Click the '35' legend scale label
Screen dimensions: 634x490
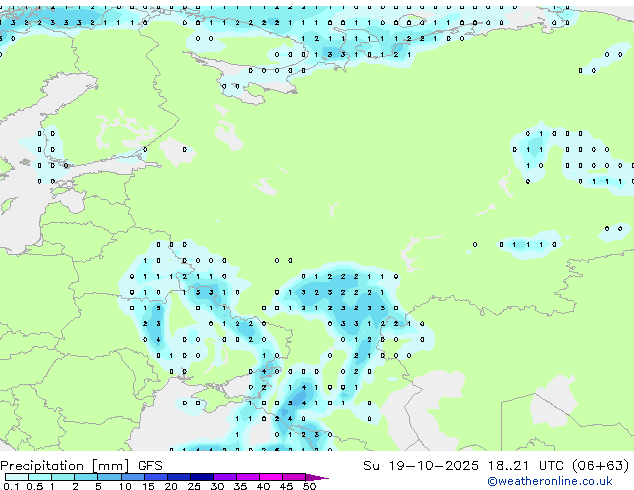click(240, 486)
